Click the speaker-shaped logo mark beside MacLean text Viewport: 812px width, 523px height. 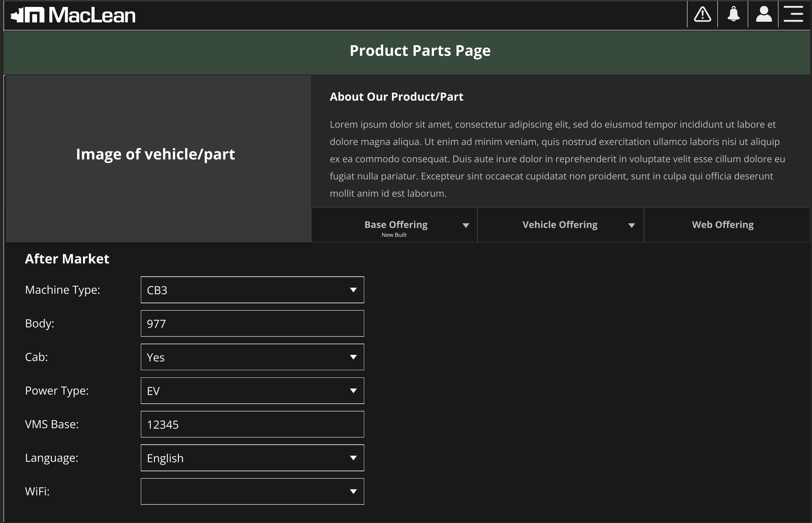(x=26, y=14)
